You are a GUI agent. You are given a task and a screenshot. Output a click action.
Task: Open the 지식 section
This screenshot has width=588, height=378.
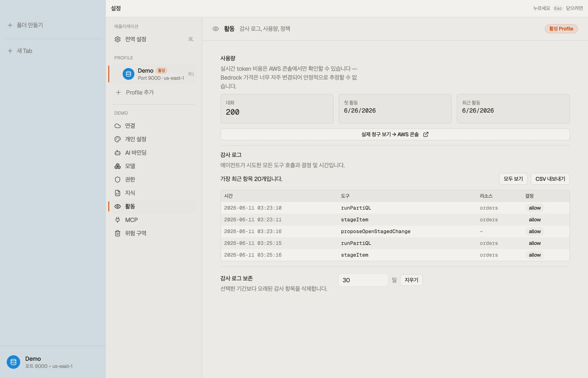pyautogui.click(x=154, y=193)
